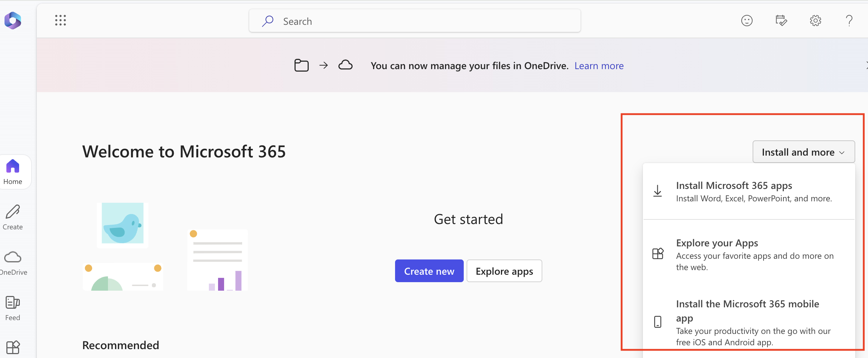Open Create in the sidebar

(13, 217)
